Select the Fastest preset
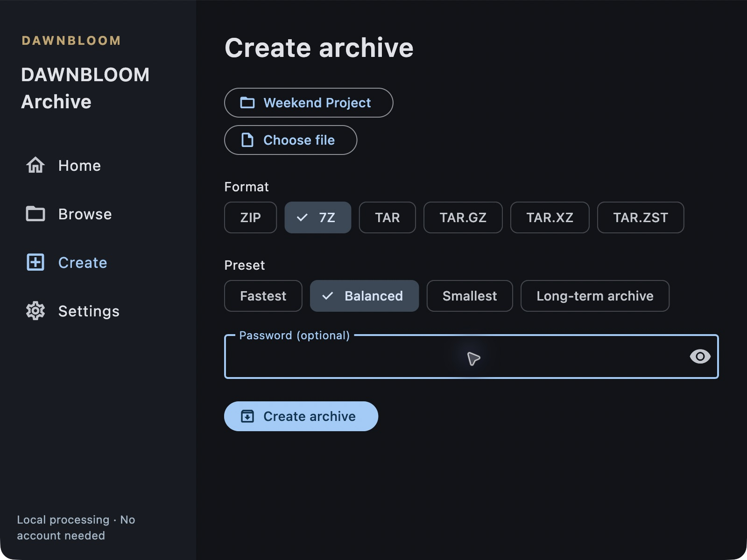The height and width of the screenshot is (560, 747). click(263, 296)
